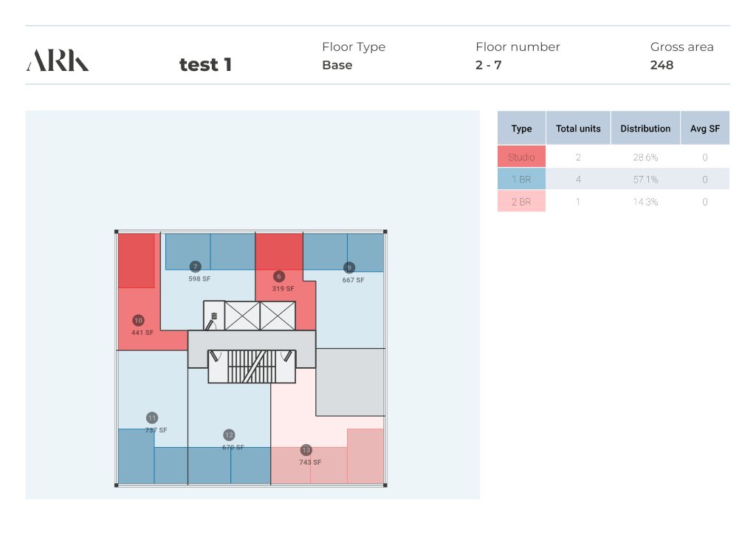Click the ARK logo
Image resolution: width=756 pixels, height=535 pixels.
click(58, 61)
